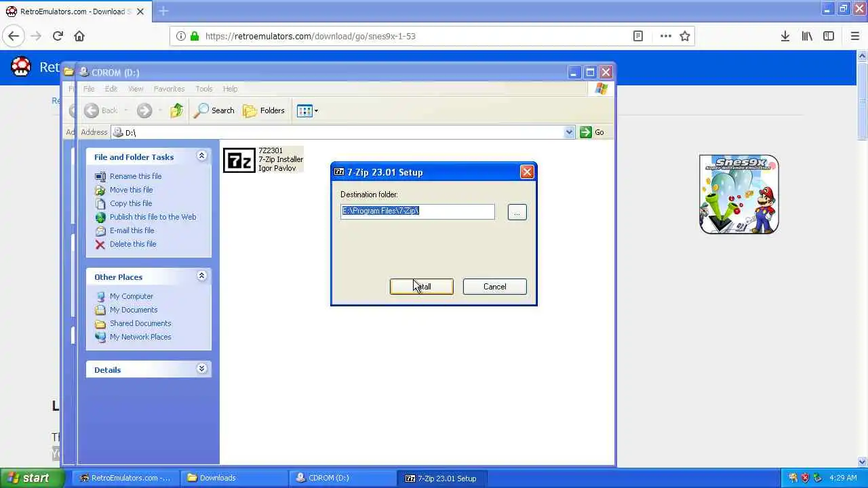This screenshot has height=488, width=868.
Task: Select the 7Z2301 installer file icon
Action: (239, 160)
